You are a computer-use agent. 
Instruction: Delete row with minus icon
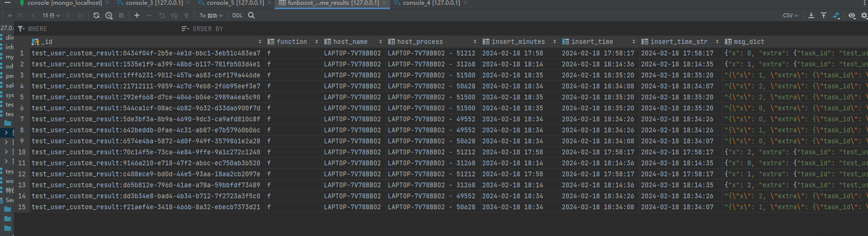[149, 15]
